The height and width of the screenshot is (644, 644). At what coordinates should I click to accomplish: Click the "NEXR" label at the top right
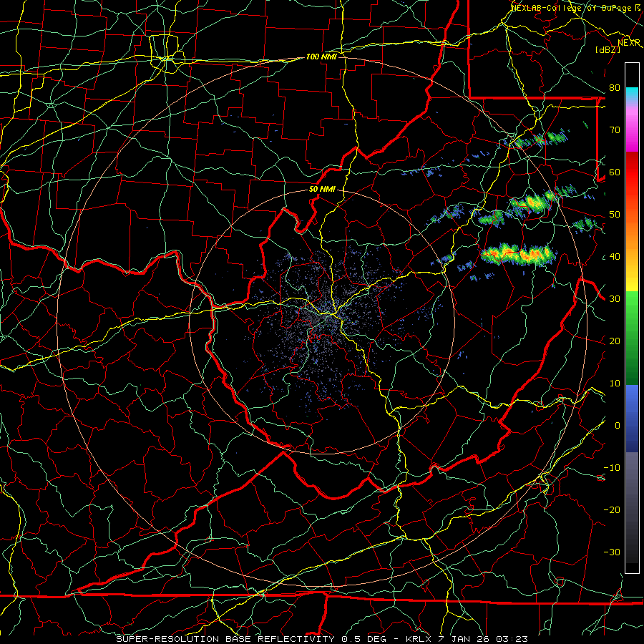(629, 43)
